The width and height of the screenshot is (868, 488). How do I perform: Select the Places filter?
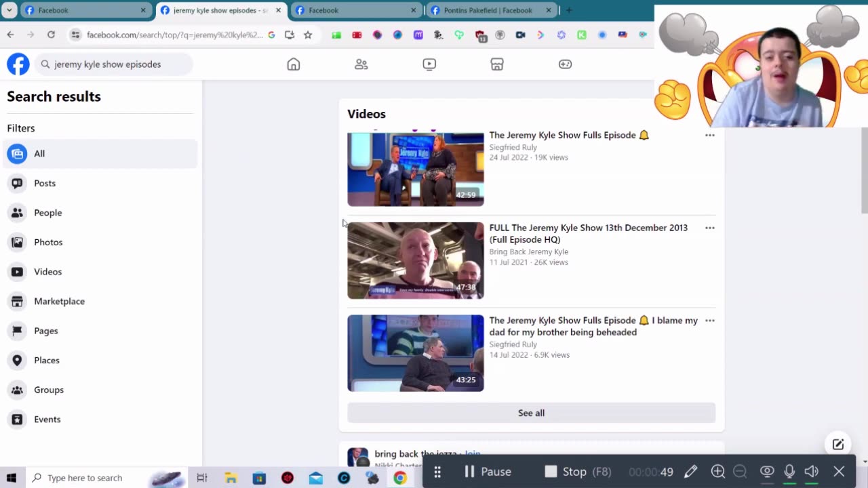click(x=100, y=360)
